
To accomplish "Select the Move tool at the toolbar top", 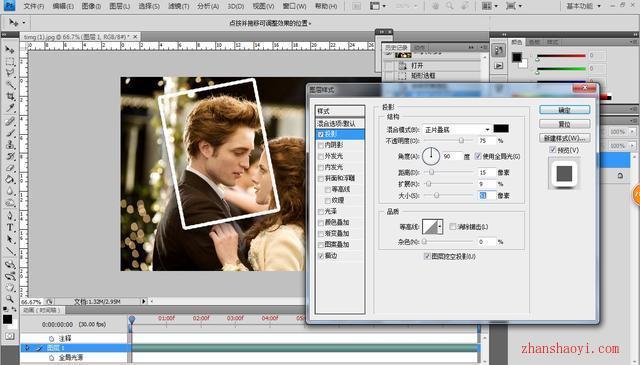I will (10, 50).
